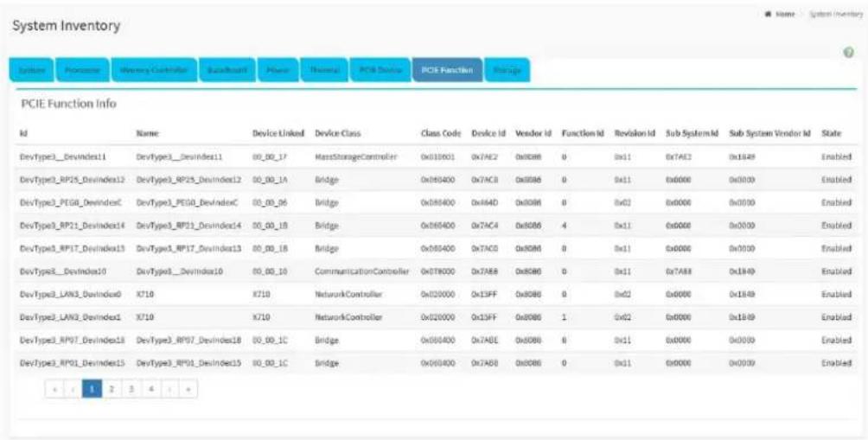This screenshot has height=440, width=868.
Task: Open the green help question mark icon
Action: (x=847, y=52)
